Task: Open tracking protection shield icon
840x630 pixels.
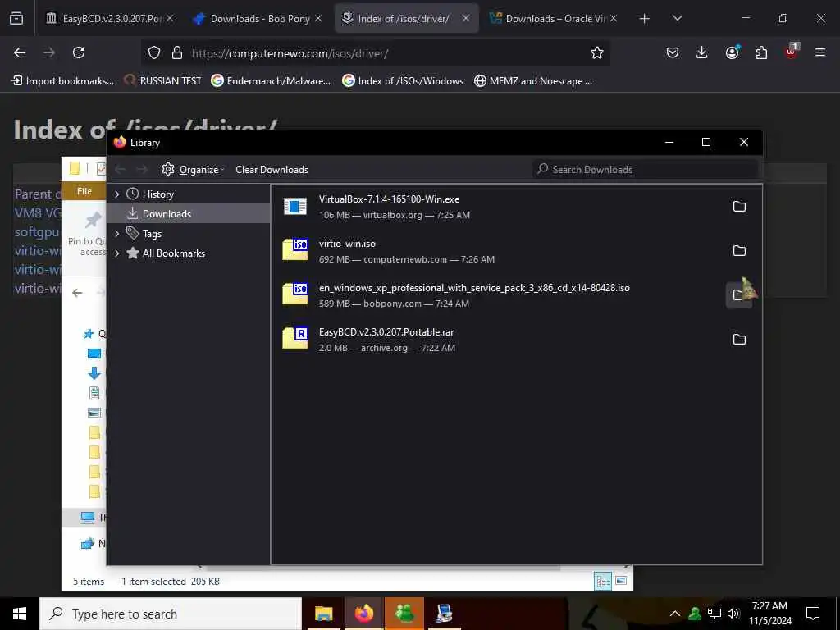Action: (154, 53)
